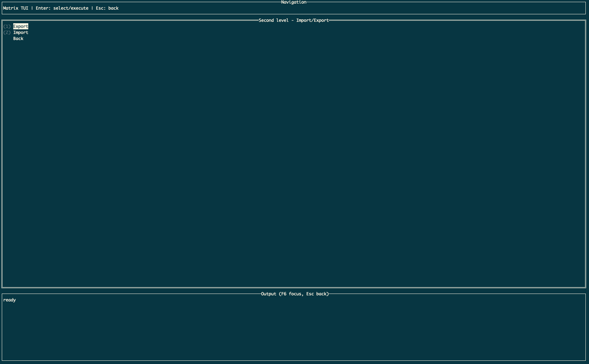Choose the Back menu entry
Screen dimensions: 589x364
point(18,39)
